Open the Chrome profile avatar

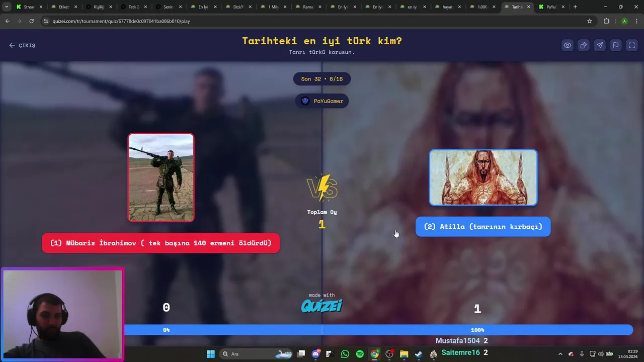coord(624,21)
